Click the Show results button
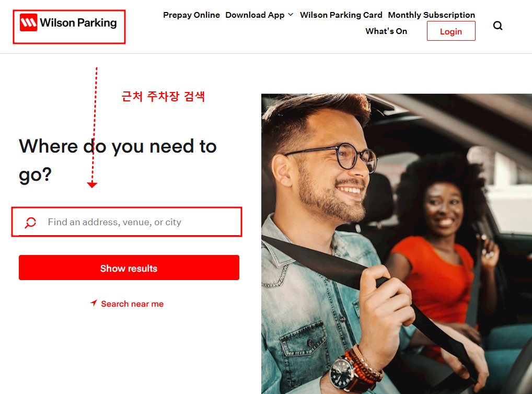 (129, 268)
